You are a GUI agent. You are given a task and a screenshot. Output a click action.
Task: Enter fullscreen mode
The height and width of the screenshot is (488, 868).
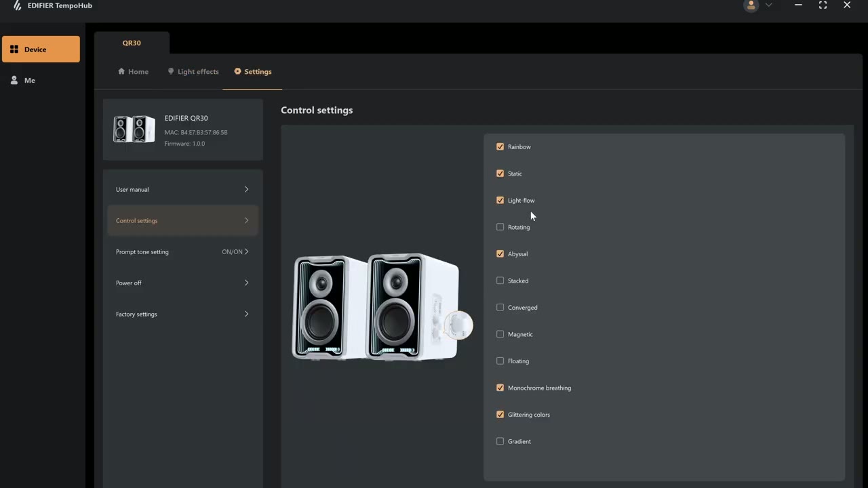[823, 5]
